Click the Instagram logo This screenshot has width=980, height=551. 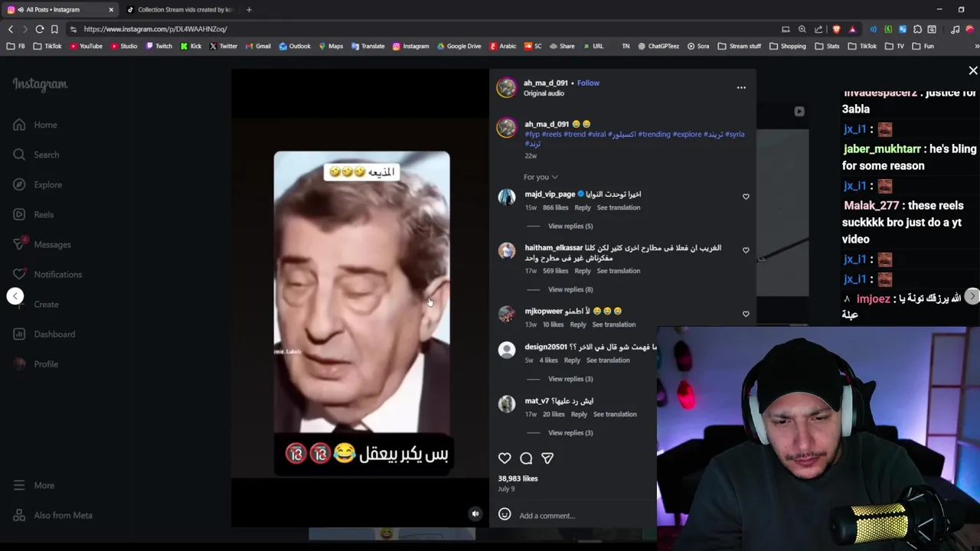[40, 84]
